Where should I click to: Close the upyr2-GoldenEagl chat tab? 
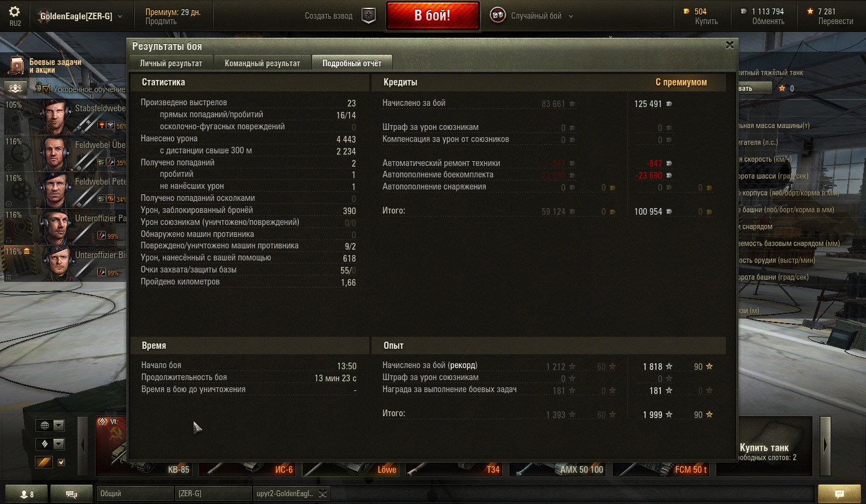coord(323,494)
